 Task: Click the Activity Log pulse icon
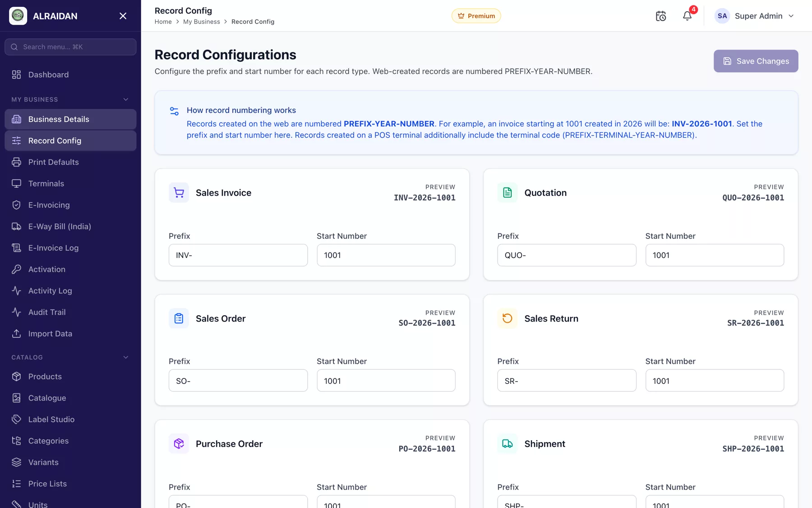(17, 291)
